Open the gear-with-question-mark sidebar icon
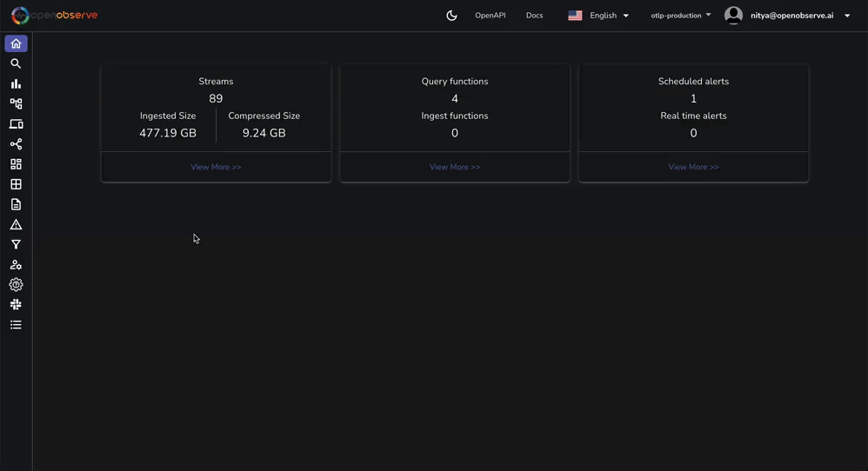 click(x=16, y=285)
